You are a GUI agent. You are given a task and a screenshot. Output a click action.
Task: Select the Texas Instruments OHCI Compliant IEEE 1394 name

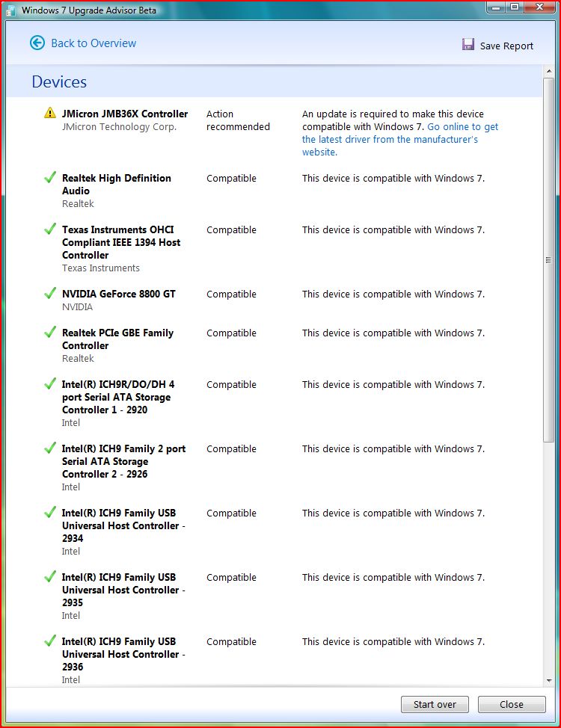(121, 242)
